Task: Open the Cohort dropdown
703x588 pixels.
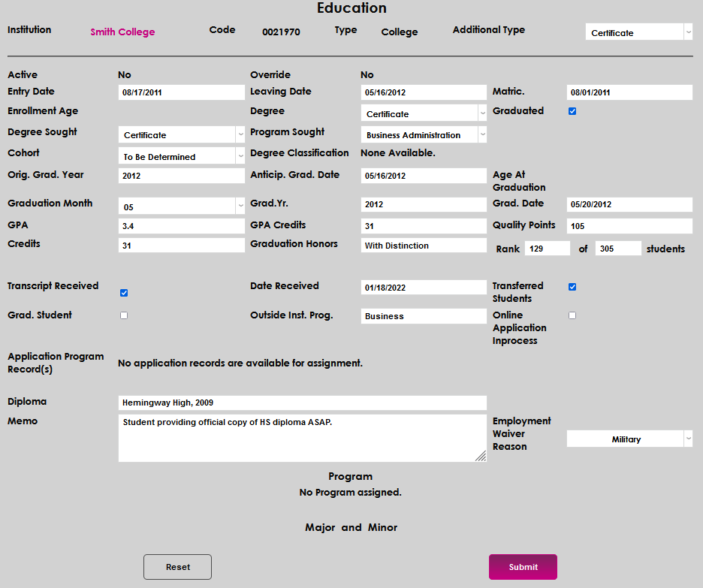Action: coord(181,157)
